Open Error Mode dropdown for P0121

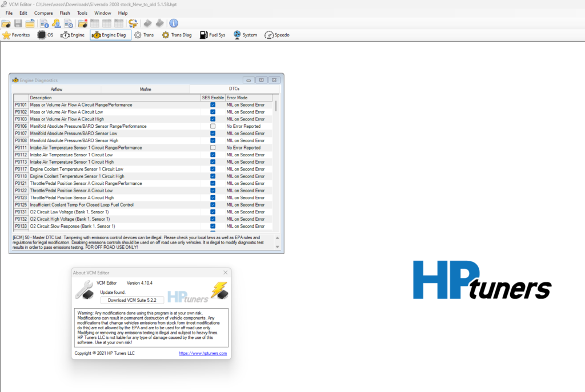coord(249,183)
